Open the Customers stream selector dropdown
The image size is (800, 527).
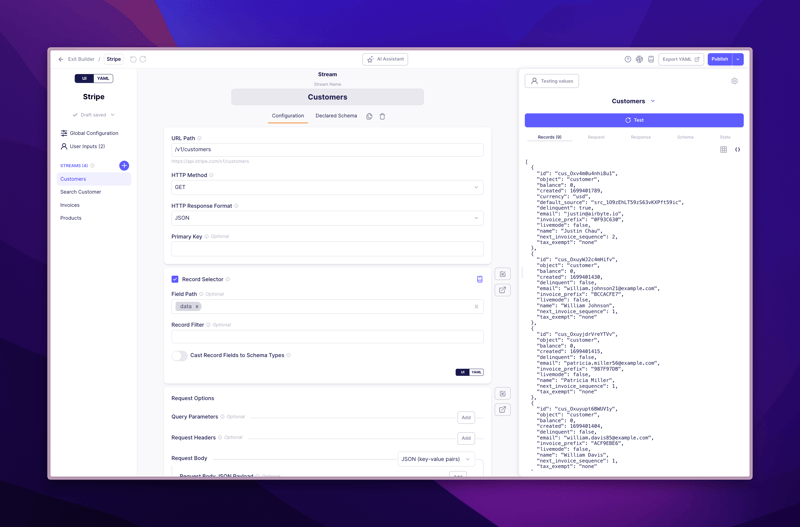[x=633, y=101]
